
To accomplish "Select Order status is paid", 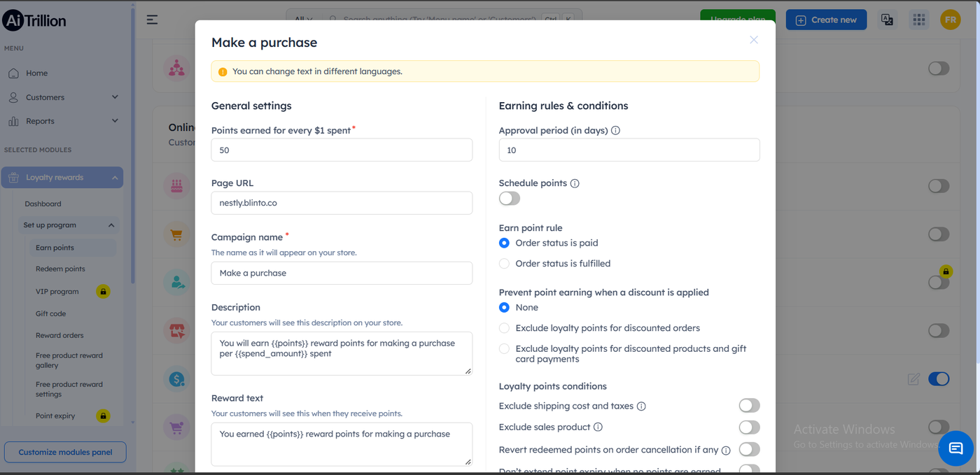I will tap(504, 243).
